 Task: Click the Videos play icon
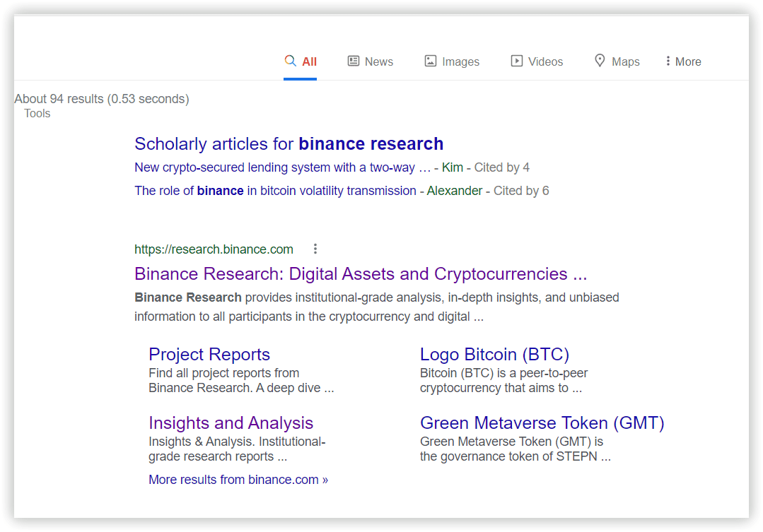tap(517, 61)
